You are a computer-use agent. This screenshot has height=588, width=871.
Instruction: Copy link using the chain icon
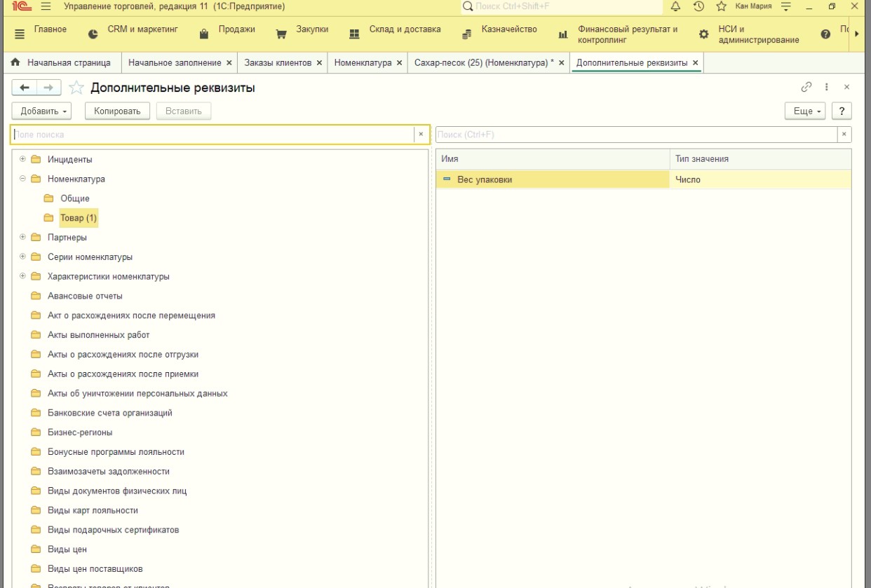coord(806,87)
